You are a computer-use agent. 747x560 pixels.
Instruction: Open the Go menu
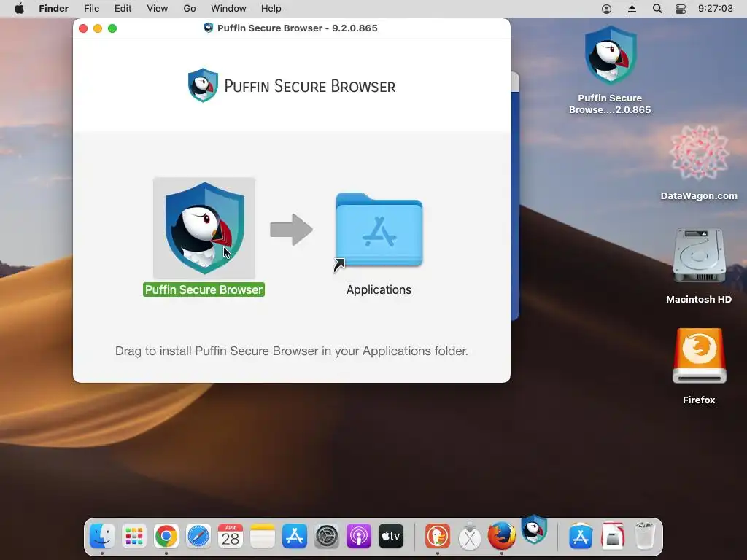[190, 9]
